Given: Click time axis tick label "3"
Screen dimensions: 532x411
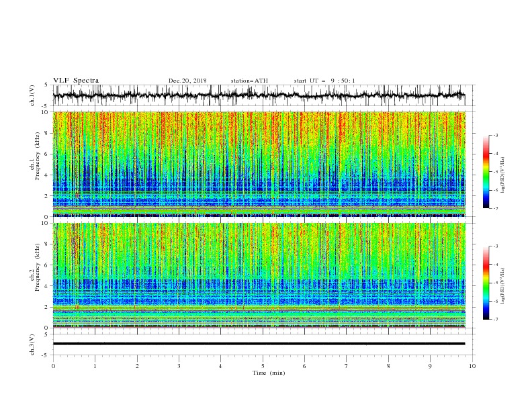Looking at the screenshot, I should 179,366.
